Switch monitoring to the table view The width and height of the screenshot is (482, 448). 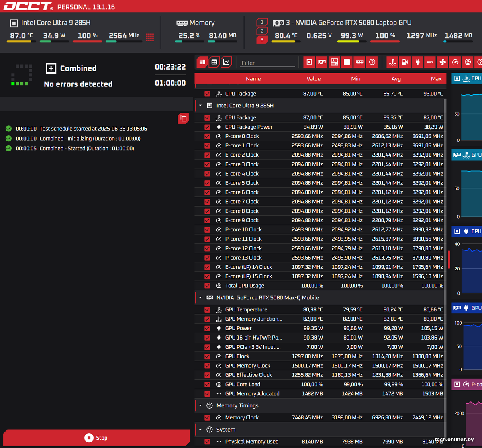pyautogui.click(x=214, y=62)
